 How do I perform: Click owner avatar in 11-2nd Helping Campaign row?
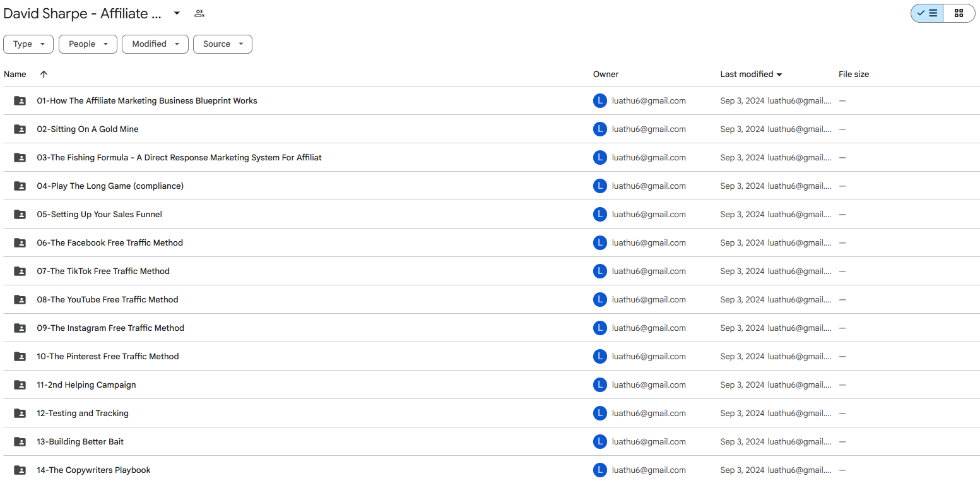pyautogui.click(x=600, y=385)
